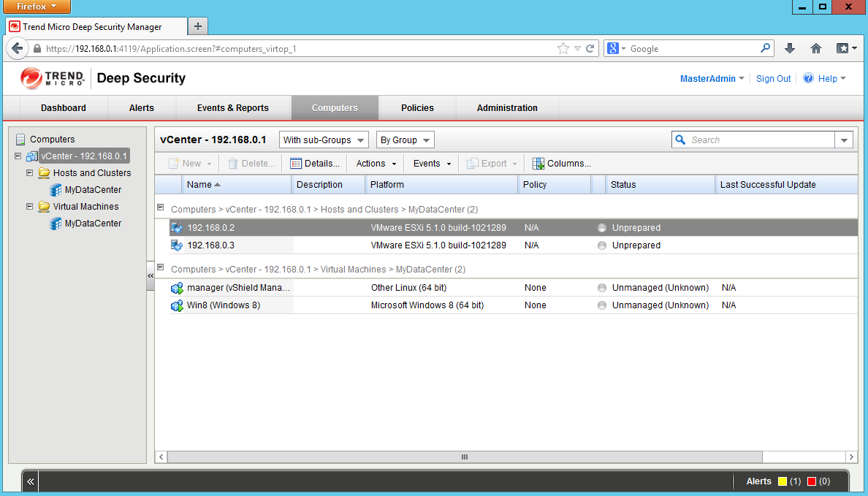Click the ESXi host icon for 192.168.0.3

point(177,245)
